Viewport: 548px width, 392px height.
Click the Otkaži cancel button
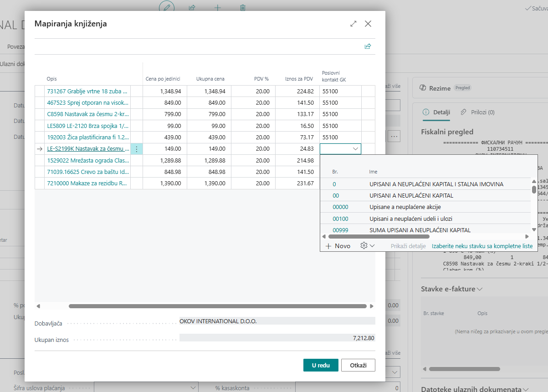pos(358,365)
